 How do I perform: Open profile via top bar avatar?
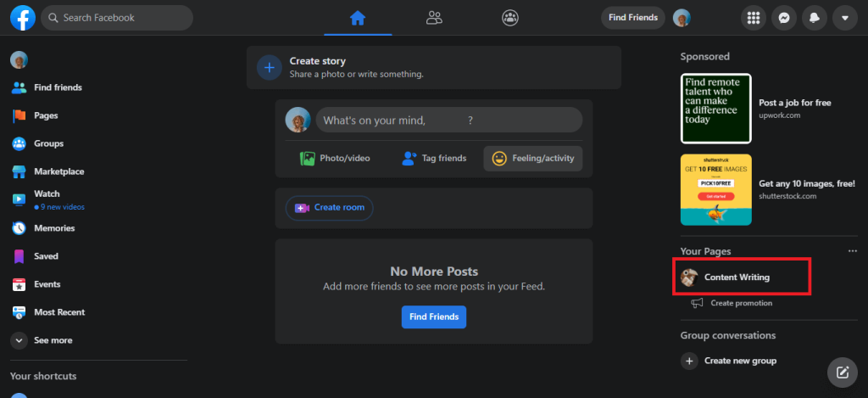tap(682, 18)
